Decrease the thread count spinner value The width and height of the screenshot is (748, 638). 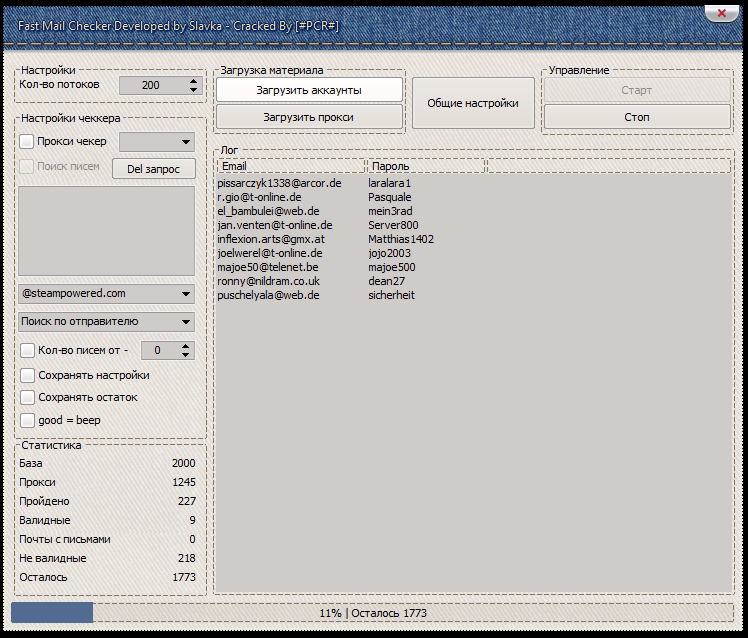[193, 90]
